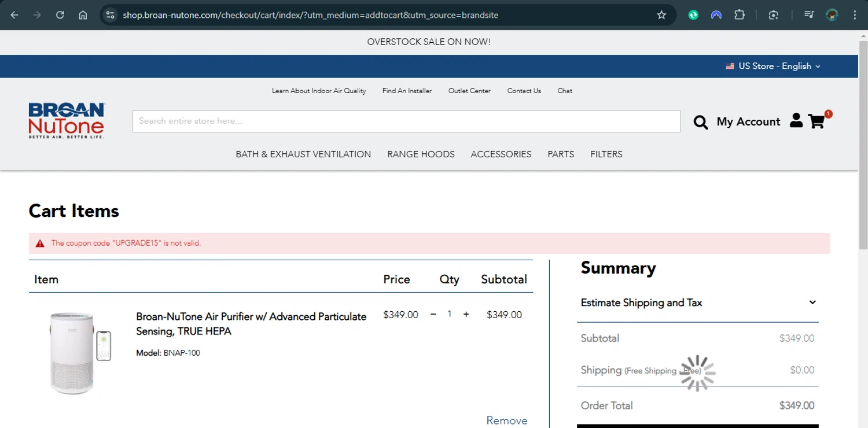Open Parts menu
The height and width of the screenshot is (428, 868).
click(x=561, y=154)
